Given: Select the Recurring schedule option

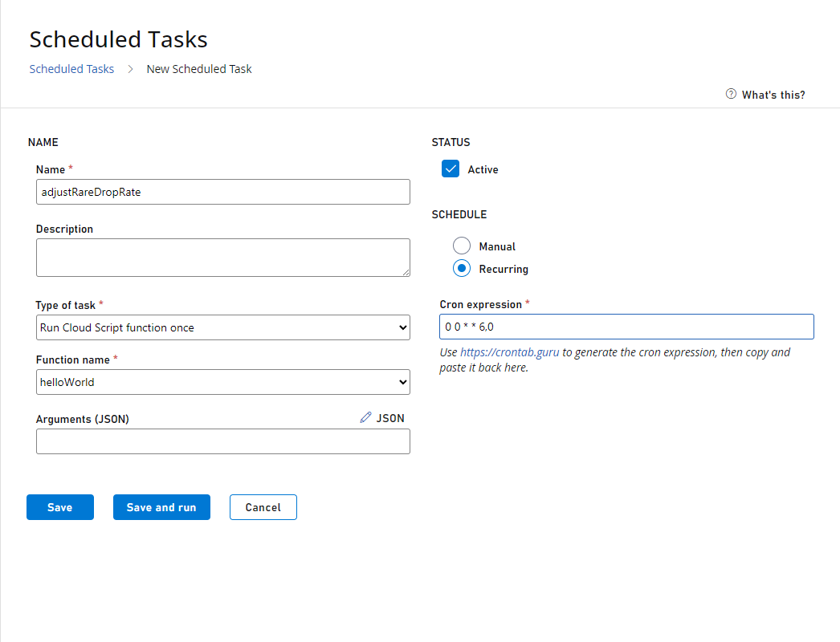Looking at the screenshot, I should (462, 268).
